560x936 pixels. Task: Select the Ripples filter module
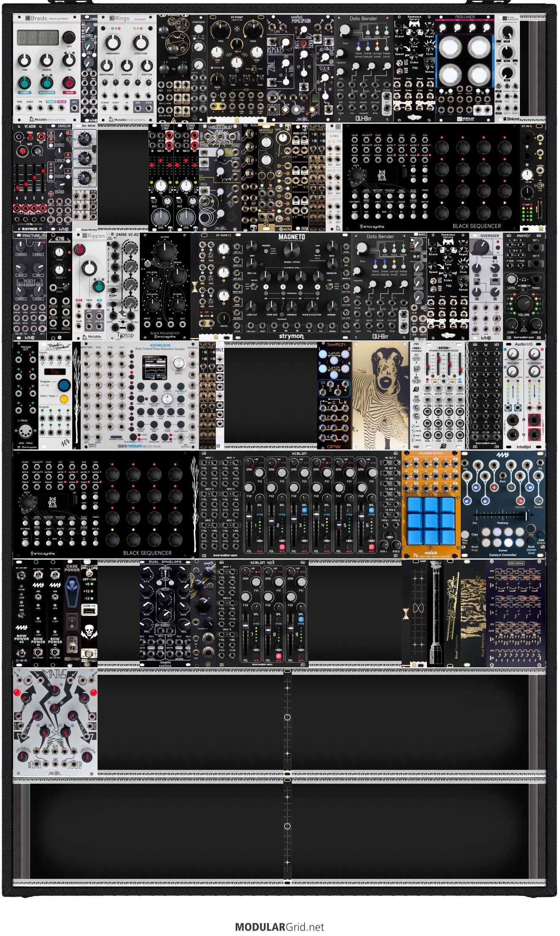(x=89, y=286)
